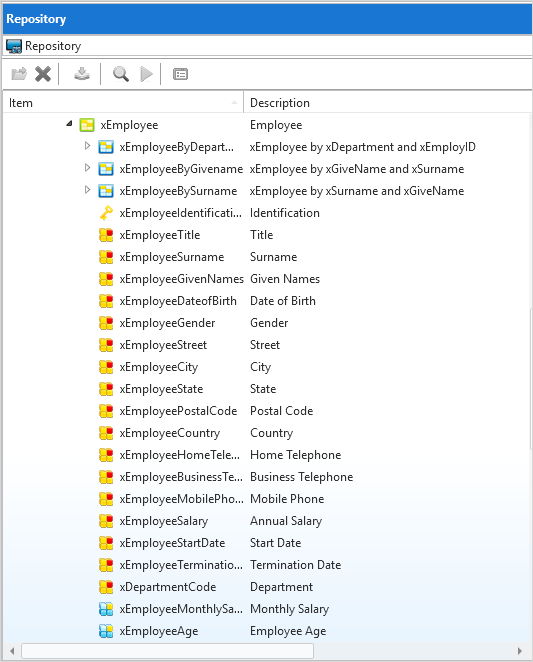Expand the xEmployeeBySurname logical view
The width and height of the screenshot is (533, 662).
[87, 190]
